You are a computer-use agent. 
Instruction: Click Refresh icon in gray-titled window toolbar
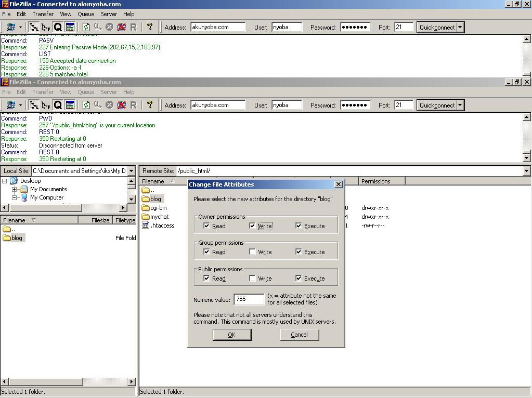click(x=86, y=105)
